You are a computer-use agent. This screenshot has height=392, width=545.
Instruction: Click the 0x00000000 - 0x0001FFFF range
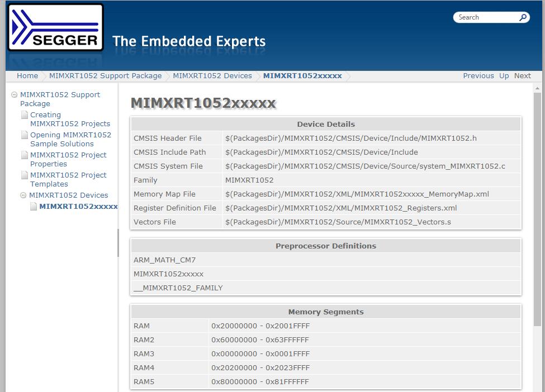(260, 354)
